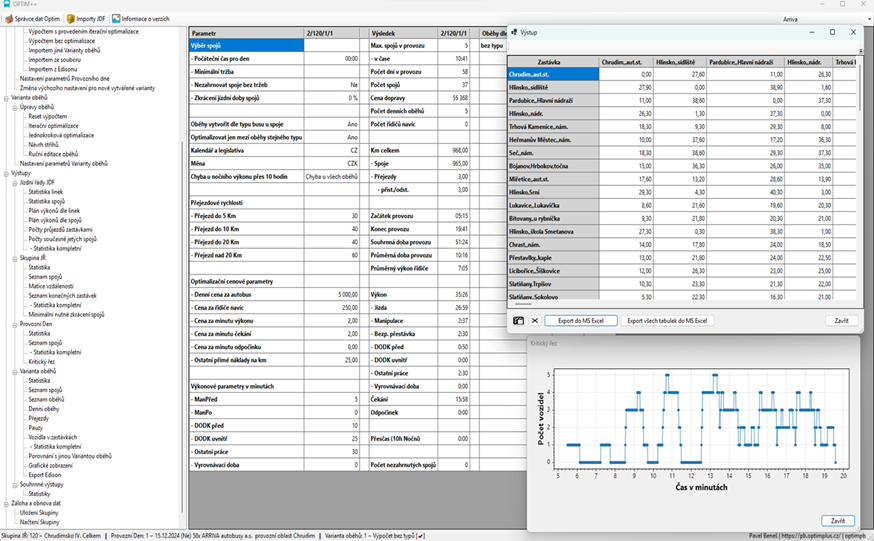Viewport: 874px width, 541px height.
Task: Collapse the Souhrnné výstupy node
Action: coord(14,484)
